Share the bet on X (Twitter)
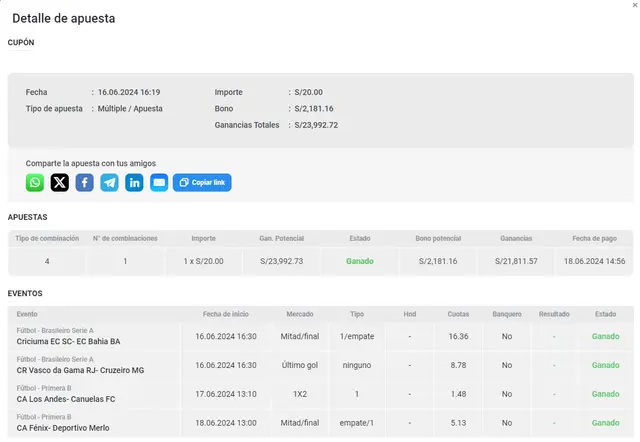 [60, 182]
